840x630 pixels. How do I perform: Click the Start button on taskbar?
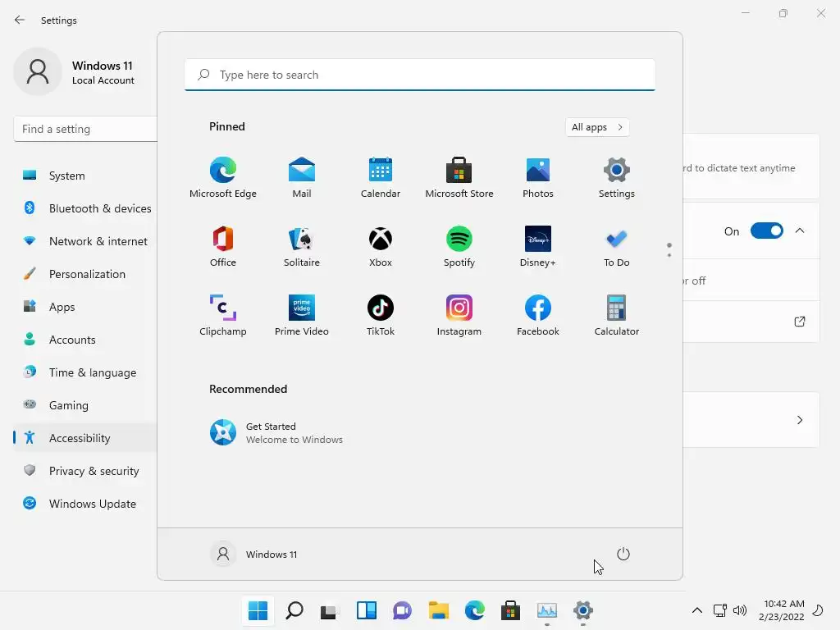click(258, 610)
